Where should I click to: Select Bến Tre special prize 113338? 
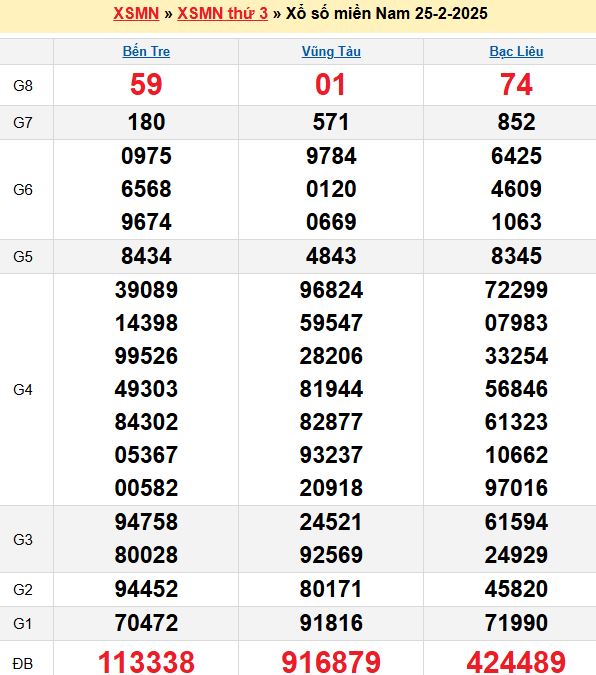(x=146, y=662)
